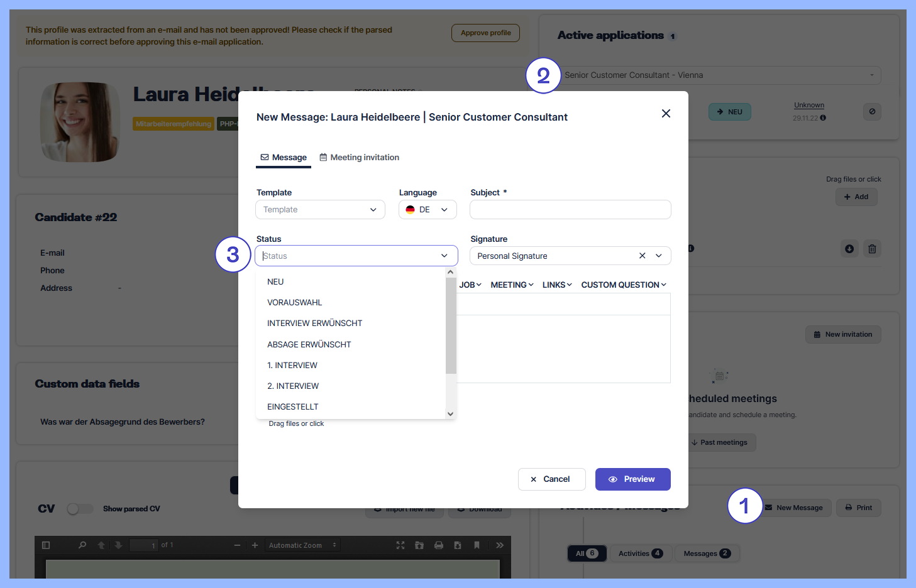916x588 pixels.
Task: Toggle the PDF viewer sidebar icon
Action: tap(46, 545)
